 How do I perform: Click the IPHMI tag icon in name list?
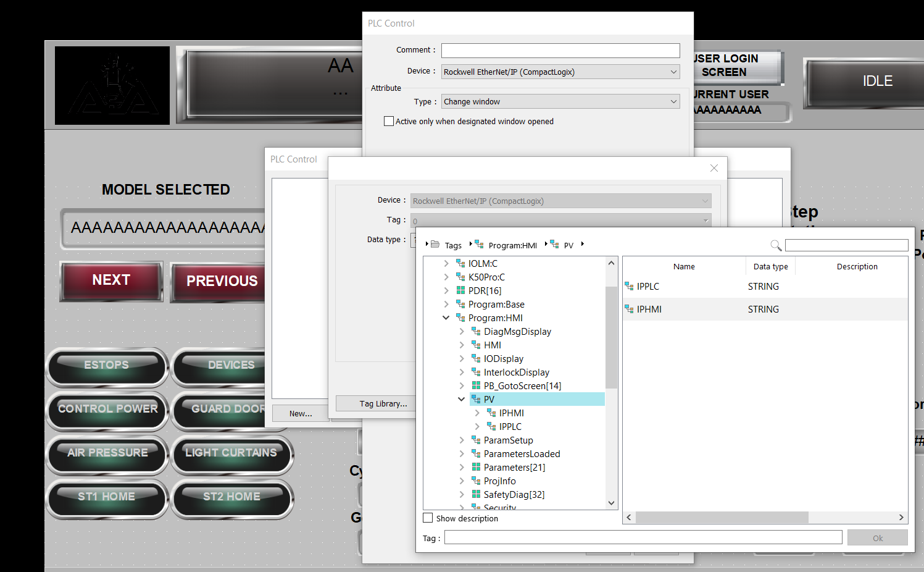coord(629,309)
